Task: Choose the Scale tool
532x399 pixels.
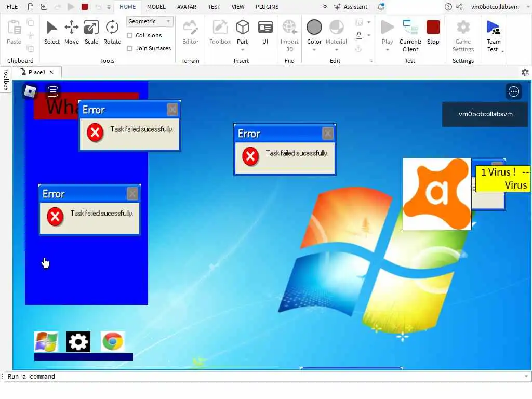Action: (x=91, y=33)
